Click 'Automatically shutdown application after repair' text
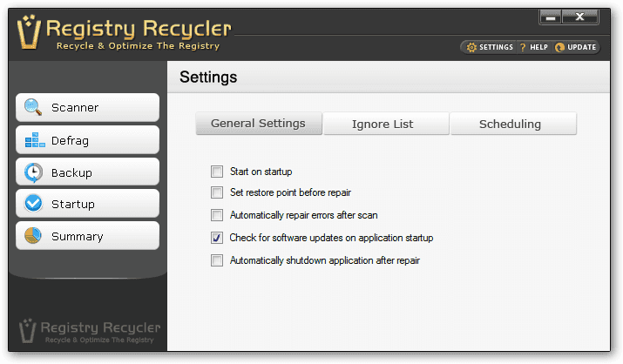 pyautogui.click(x=325, y=260)
